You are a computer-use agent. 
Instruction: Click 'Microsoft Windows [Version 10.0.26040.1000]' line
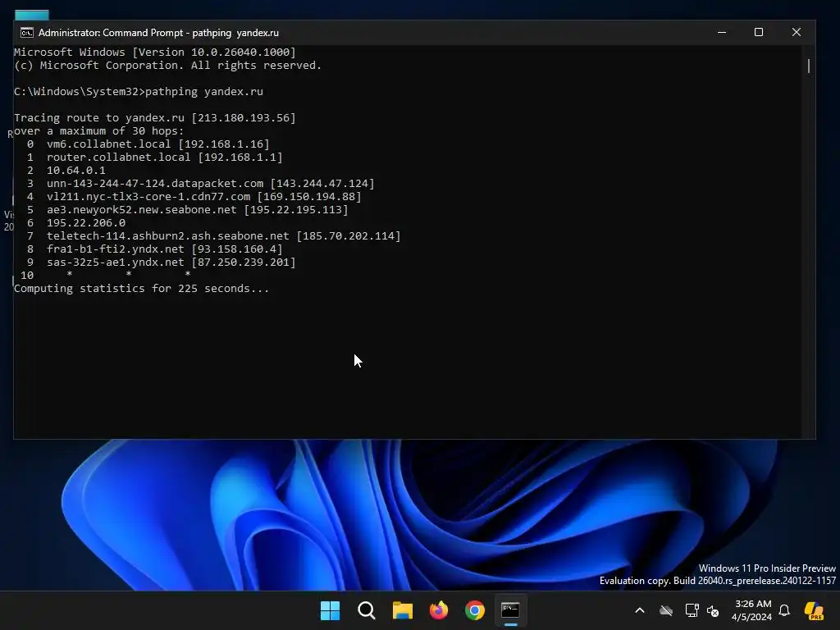[x=155, y=52]
